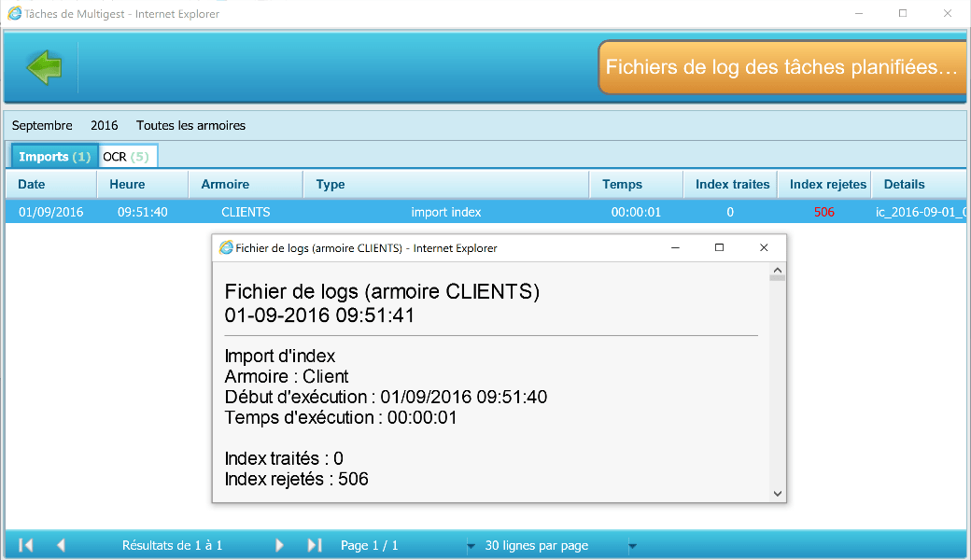Click Internet Explorer icon in main title bar
Image resolution: width=971 pixels, height=560 pixels.
(x=15, y=13)
